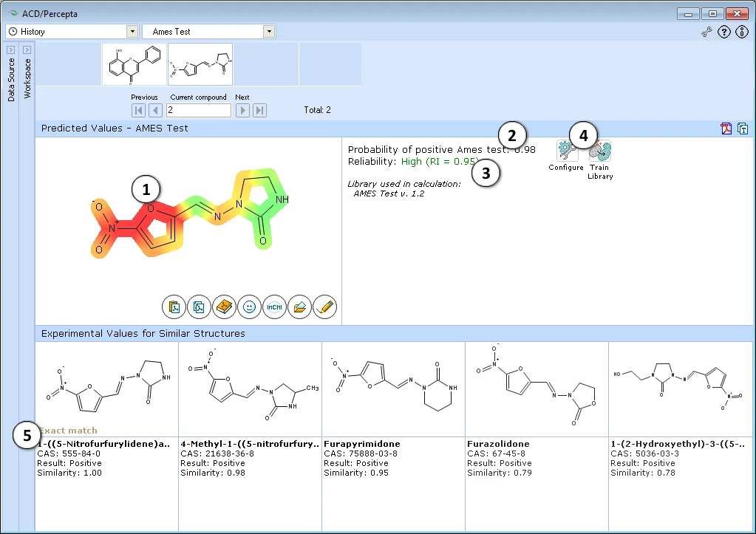Click the Furapyrimidone compound name
Viewport: 756px width, 534px height.
tap(362, 444)
